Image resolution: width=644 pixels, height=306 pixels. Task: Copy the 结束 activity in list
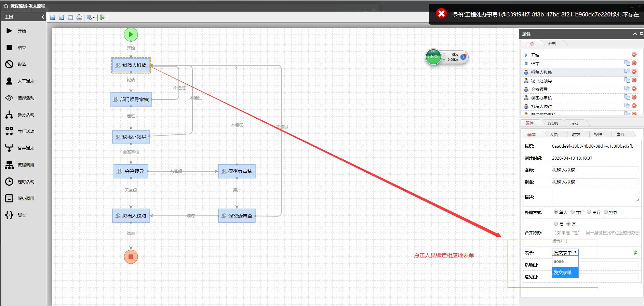pyautogui.click(x=627, y=63)
